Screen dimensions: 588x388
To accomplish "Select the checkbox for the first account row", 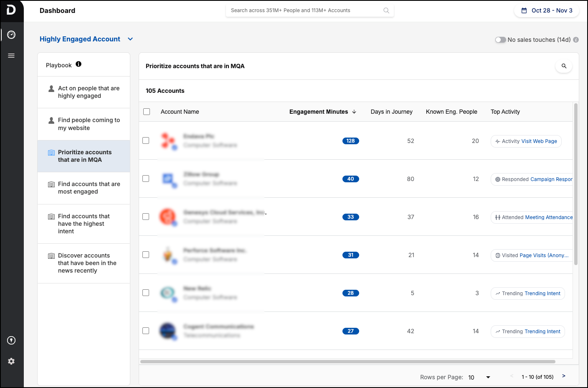I will click(x=146, y=140).
